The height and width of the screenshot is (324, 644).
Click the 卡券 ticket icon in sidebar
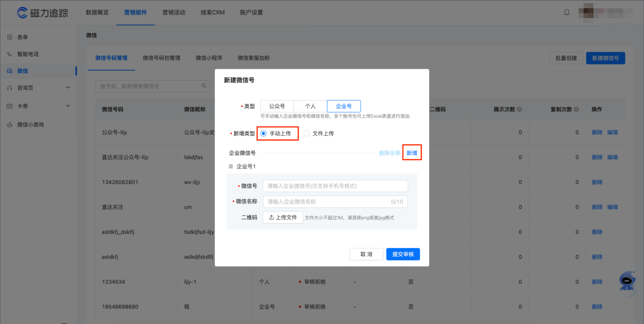coord(9,106)
